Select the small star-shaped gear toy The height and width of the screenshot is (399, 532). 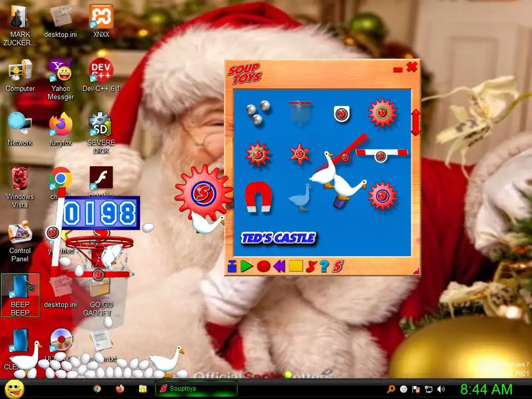click(x=300, y=154)
